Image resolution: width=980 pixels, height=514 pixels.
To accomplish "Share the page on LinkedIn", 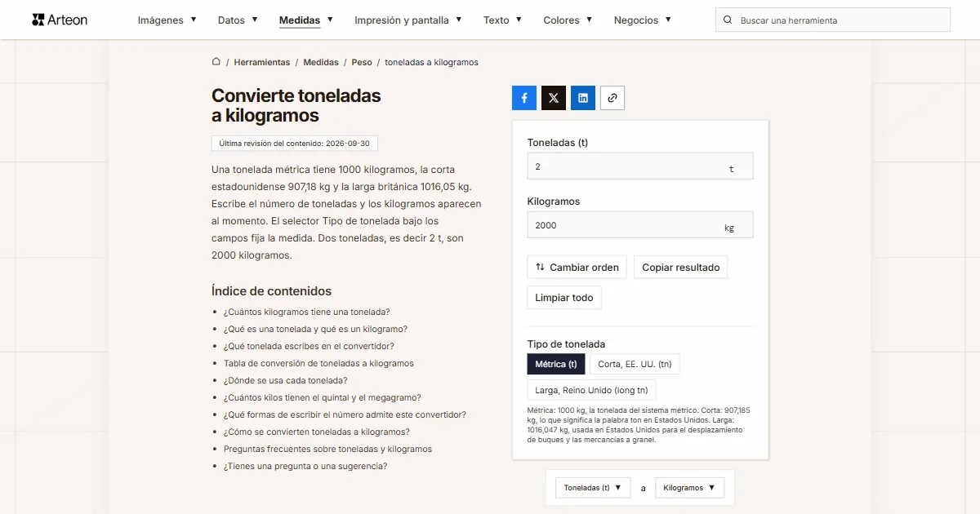I will click(583, 98).
